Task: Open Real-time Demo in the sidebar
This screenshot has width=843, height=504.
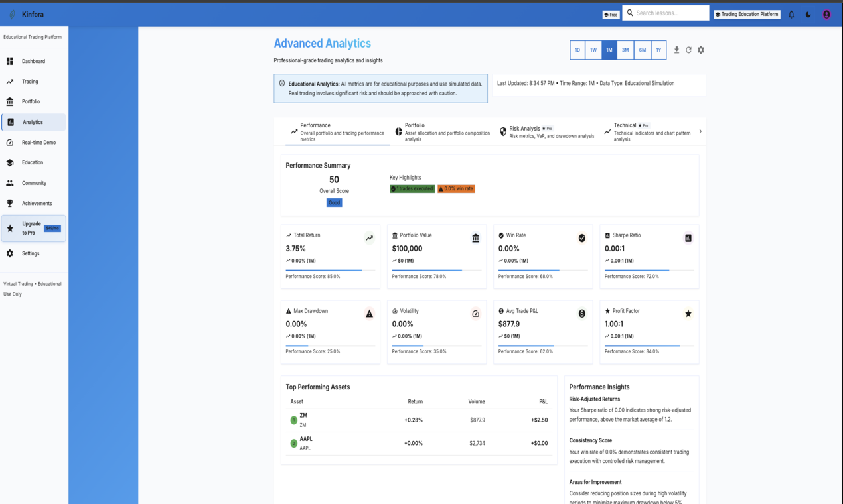Action: [x=34, y=142]
